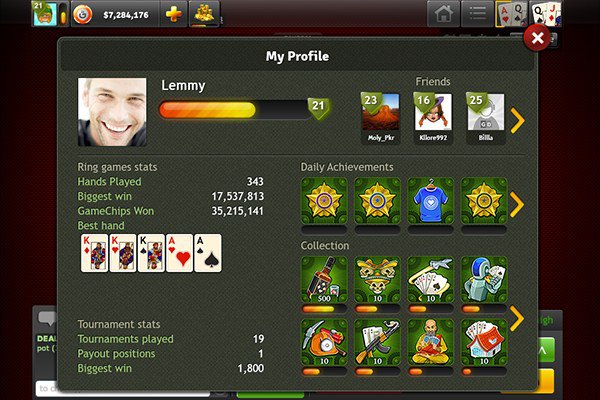
Task: Click the yellow plus add chips icon
Action: [x=173, y=15]
